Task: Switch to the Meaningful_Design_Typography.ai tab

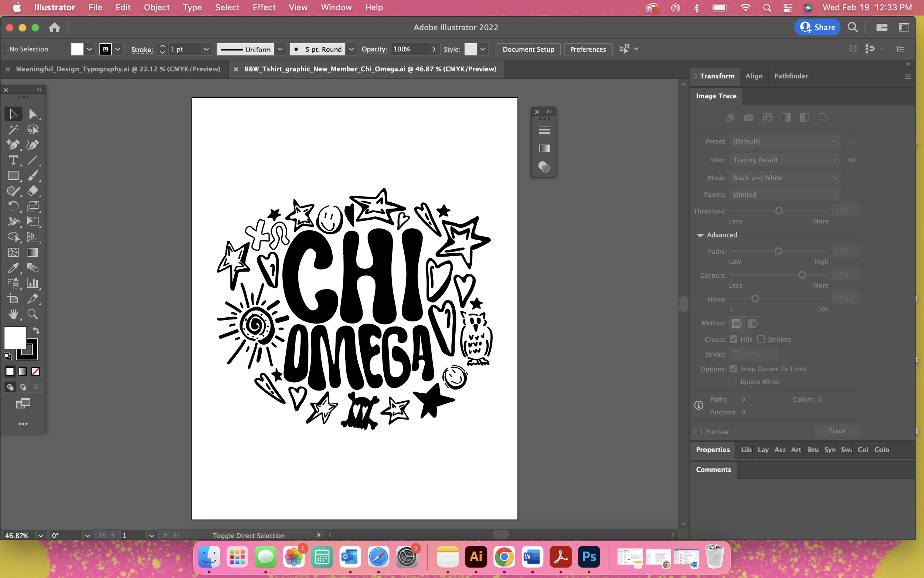Action: pyautogui.click(x=118, y=69)
